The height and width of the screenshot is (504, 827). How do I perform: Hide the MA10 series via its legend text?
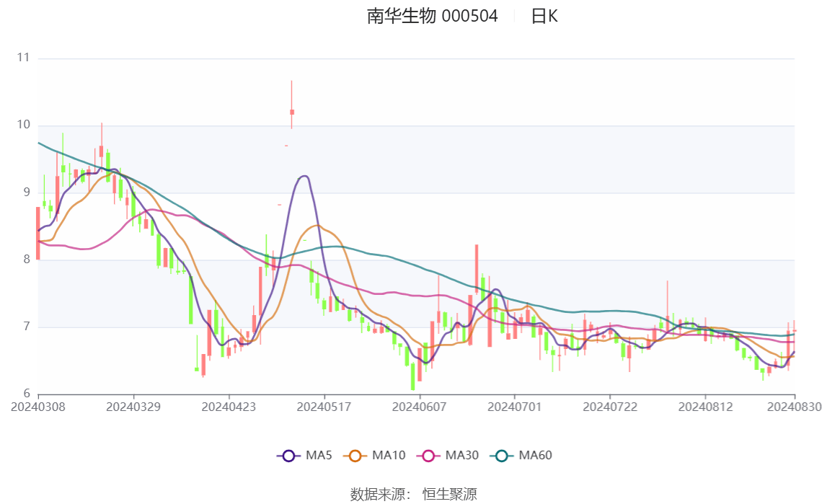coord(389,456)
